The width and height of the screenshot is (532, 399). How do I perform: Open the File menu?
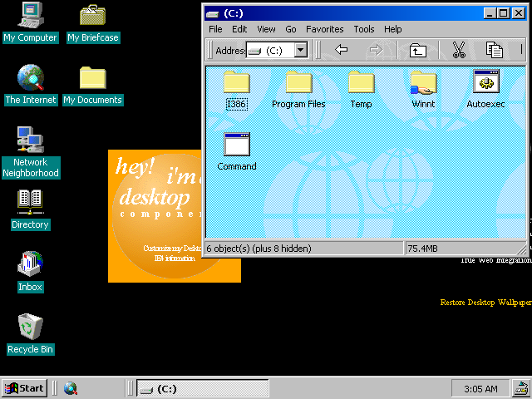click(215, 30)
